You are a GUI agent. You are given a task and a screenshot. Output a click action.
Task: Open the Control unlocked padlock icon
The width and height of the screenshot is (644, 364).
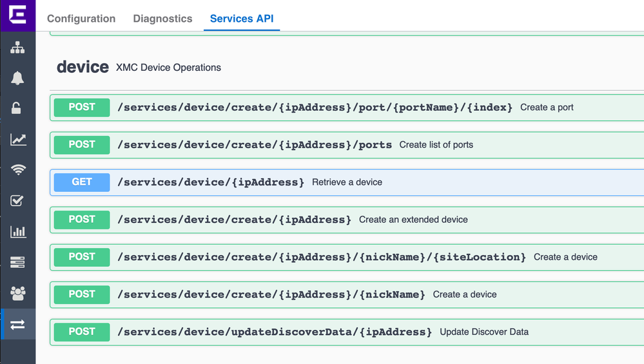(x=17, y=108)
